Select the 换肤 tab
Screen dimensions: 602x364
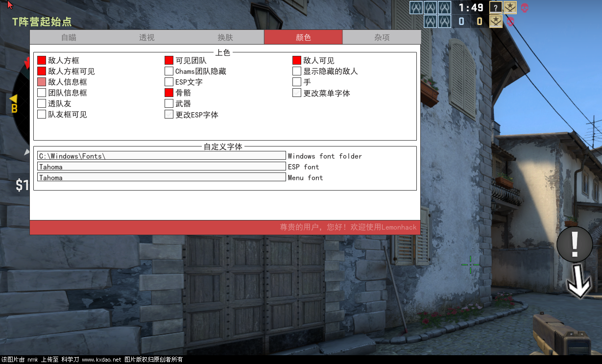click(225, 37)
